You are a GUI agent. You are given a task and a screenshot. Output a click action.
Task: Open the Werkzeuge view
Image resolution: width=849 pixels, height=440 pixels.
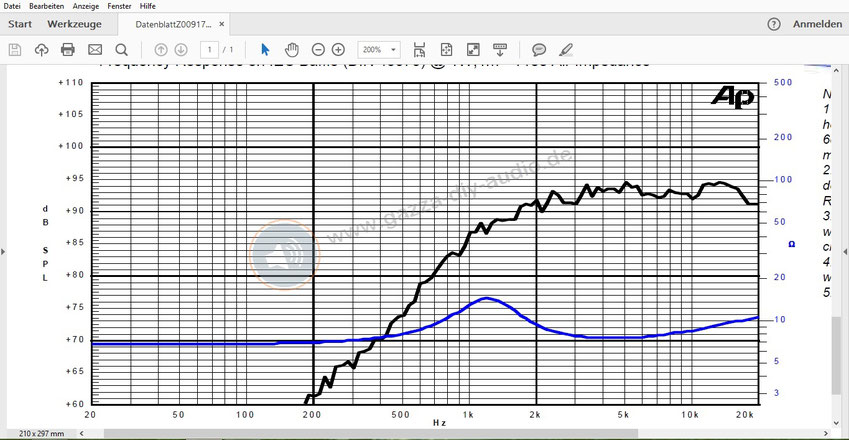[x=74, y=24]
